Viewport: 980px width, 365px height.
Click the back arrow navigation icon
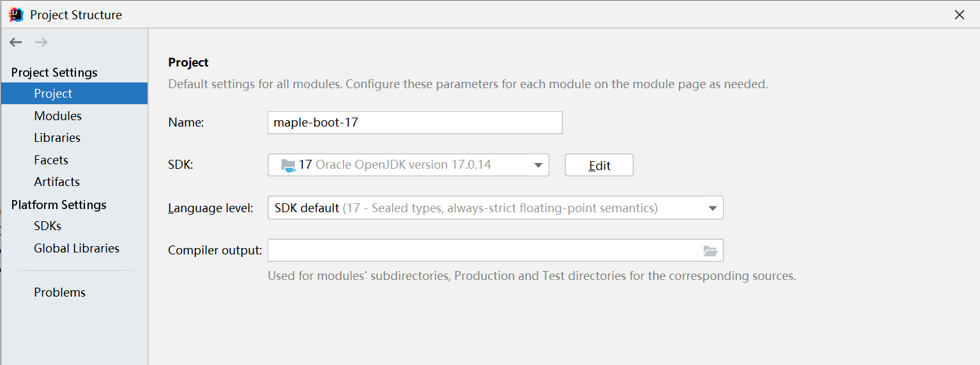[15, 42]
